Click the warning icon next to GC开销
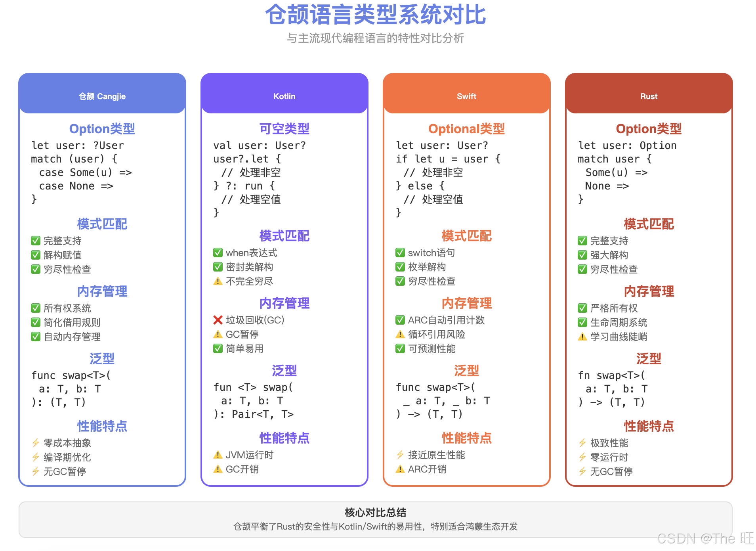 pos(218,469)
